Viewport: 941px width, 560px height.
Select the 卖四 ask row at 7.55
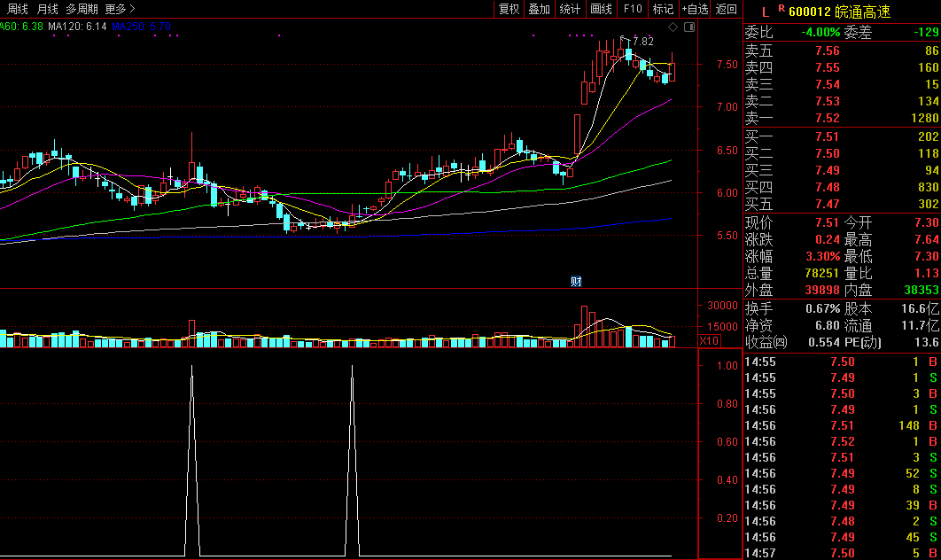(842, 68)
